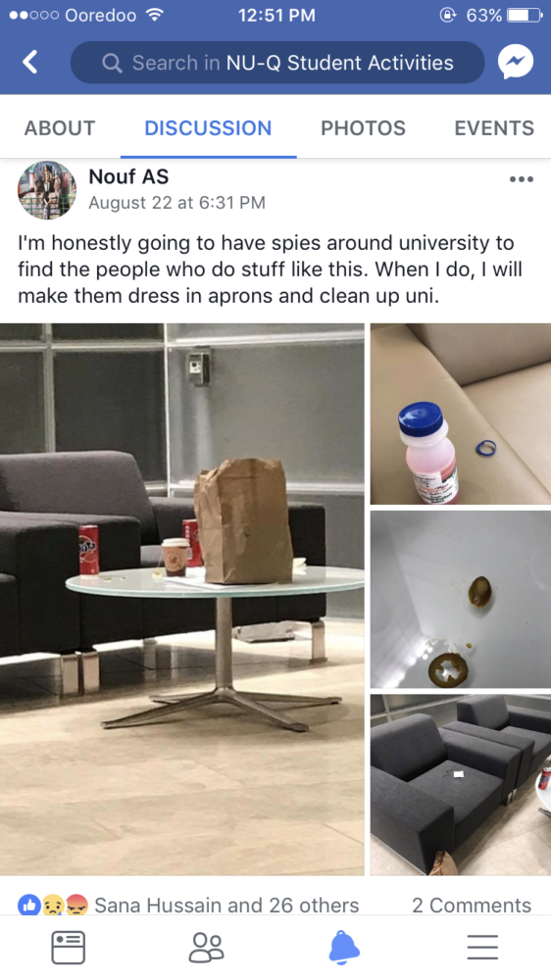Open the Notifications bell icon

pos(344,948)
